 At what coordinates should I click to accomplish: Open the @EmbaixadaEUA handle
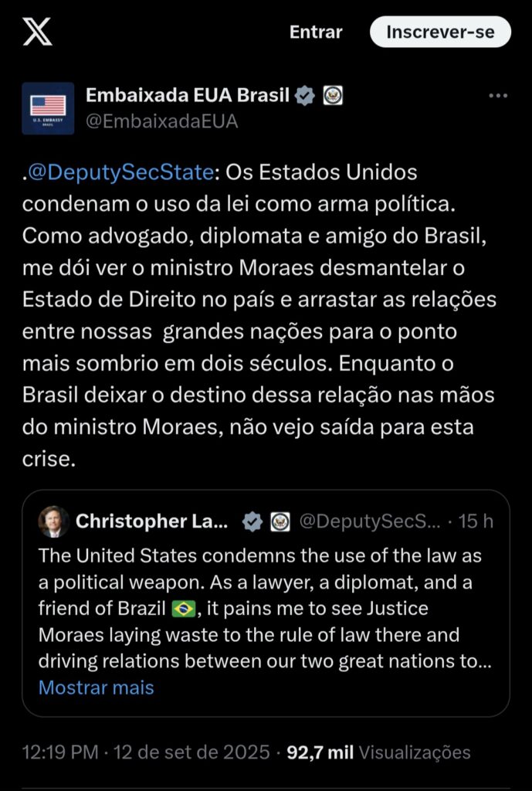pyautogui.click(x=161, y=121)
